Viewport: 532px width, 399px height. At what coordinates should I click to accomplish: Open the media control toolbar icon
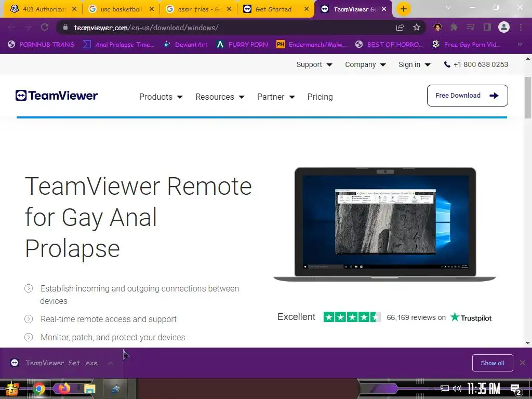pos(471,27)
